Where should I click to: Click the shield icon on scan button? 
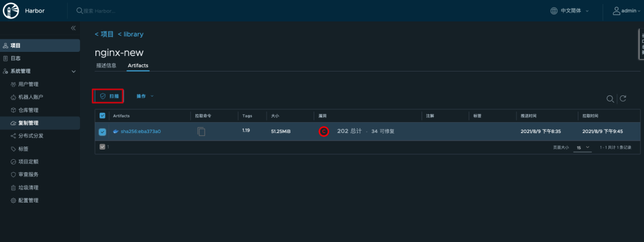pyautogui.click(x=103, y=96)
